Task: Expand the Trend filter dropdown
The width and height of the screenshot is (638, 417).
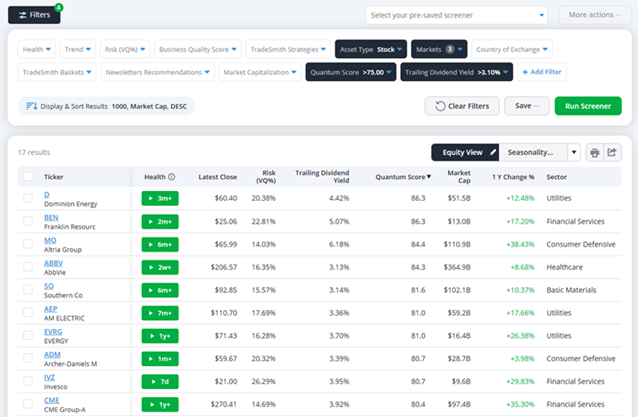Action: point(78,49)
